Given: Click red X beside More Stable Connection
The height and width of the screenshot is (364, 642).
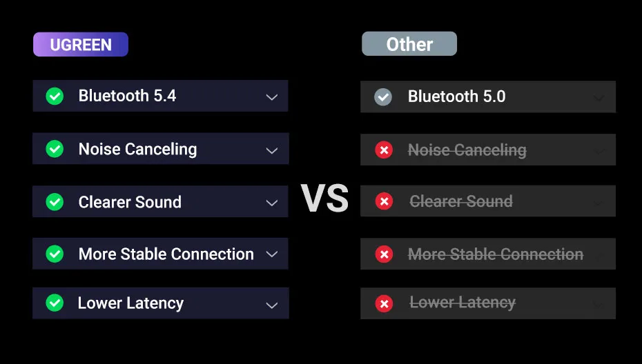Looking at the screenshot, I should (384, 254).
